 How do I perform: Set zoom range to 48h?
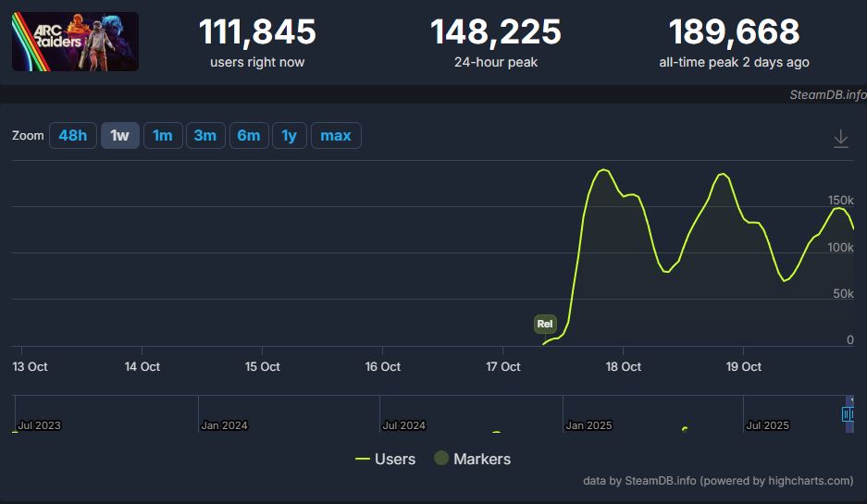coord(73,135)
